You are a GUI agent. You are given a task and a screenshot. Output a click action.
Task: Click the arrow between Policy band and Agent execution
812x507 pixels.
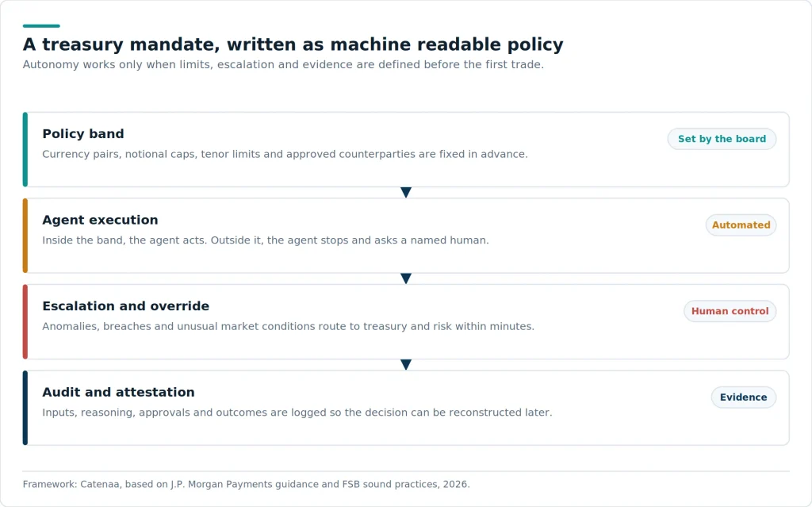coord(406,192)
